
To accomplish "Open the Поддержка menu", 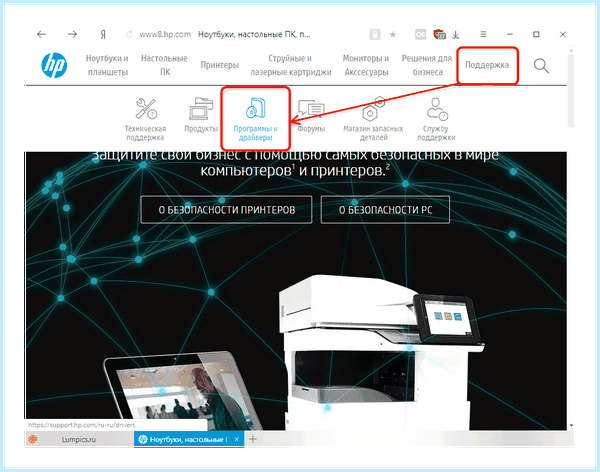I will [x=487, y=65].
